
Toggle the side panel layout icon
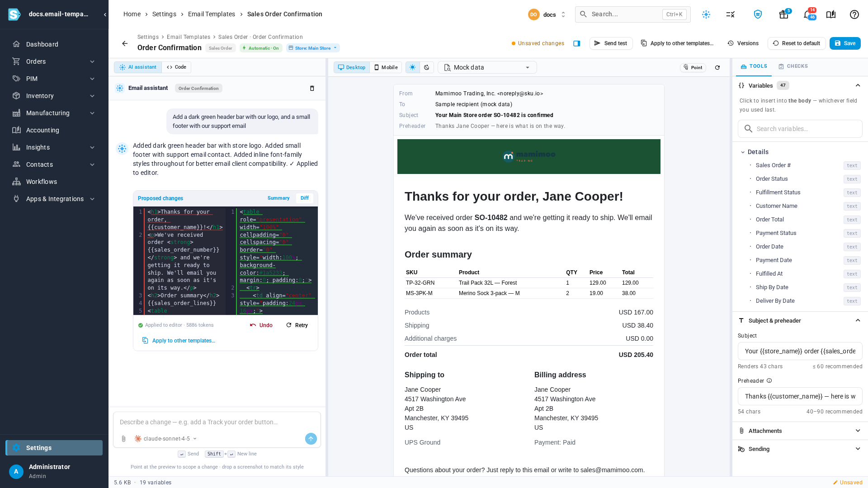coord(577,43)
